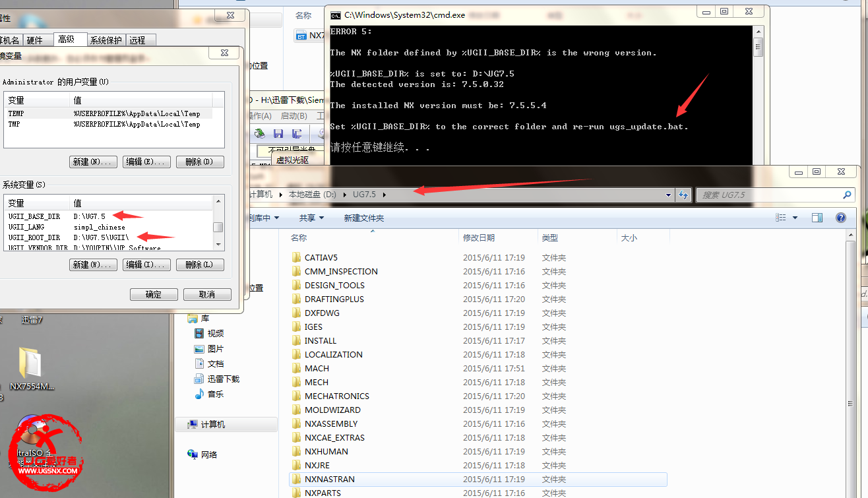Screen dimensions: 868x498
Task: Click 新建(W)... for system variables
Action: pos(94,265)
